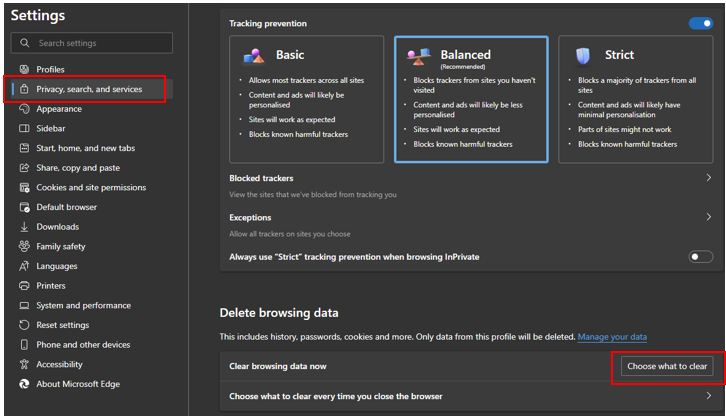The height and width of the screenshot is (416, 726).
Task: Open Sidebar settings page
Action: [x=51, y=128]
